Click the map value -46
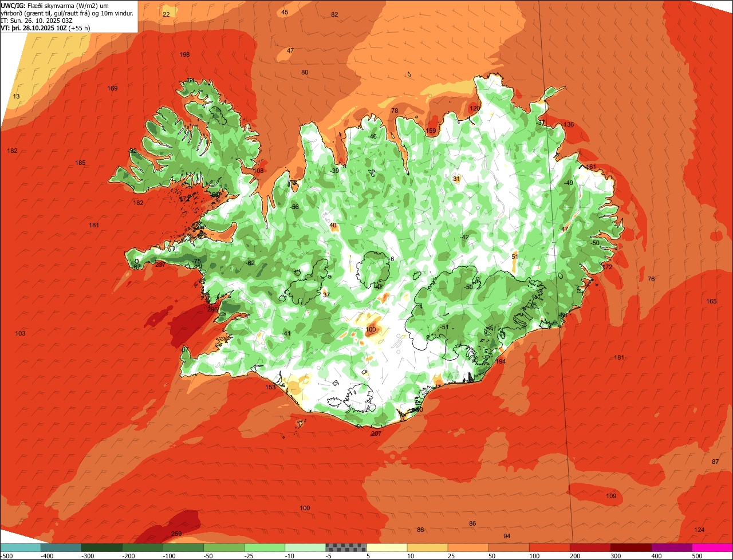Screen dimensions: 733x560 tap(373, 136)
